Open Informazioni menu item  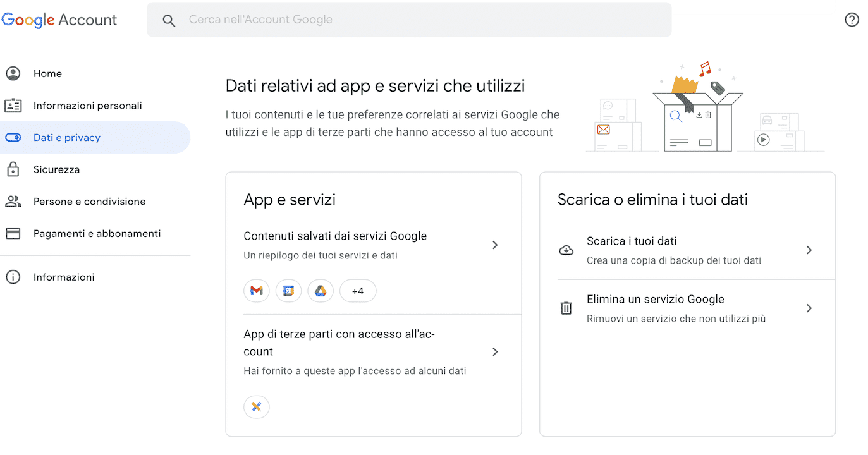click(95, 277)
